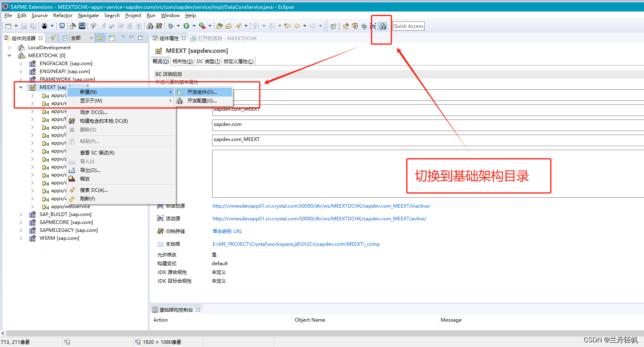Choose 构建包含的本地 DC(B) menu entry

point(121,121)
